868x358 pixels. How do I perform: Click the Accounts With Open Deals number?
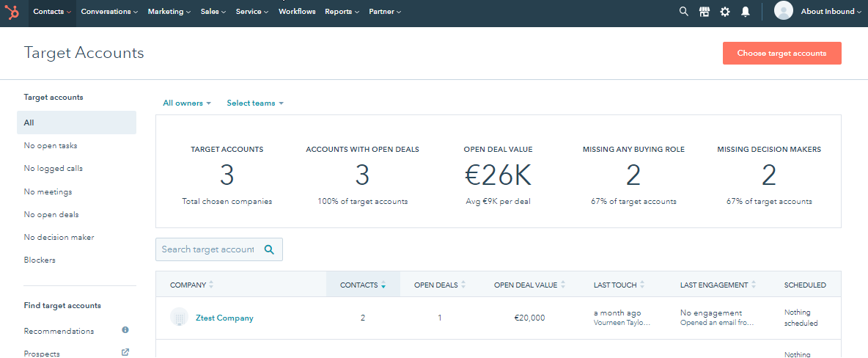(x=362, y=175)
